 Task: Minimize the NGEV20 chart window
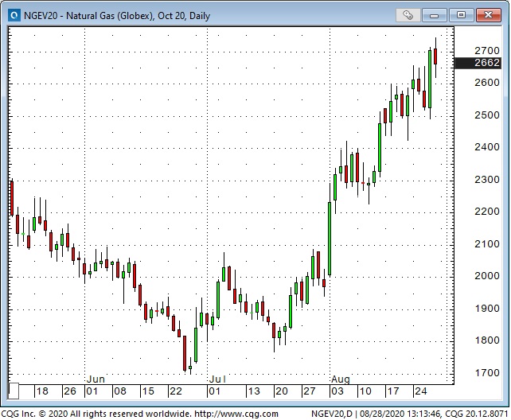click(x=434, y=15)
